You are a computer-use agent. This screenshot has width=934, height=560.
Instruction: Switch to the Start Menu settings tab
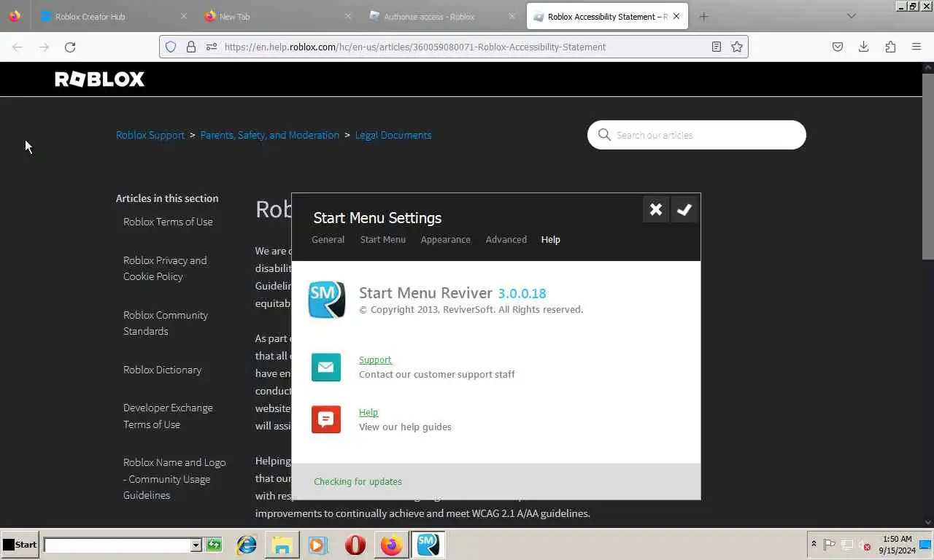(x=382, y=239)
